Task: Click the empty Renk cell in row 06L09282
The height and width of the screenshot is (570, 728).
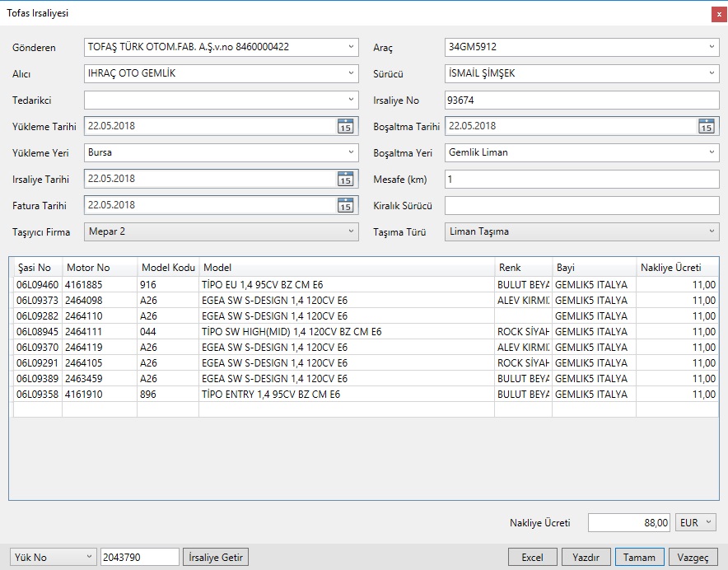Action: (x=523, y=316)
